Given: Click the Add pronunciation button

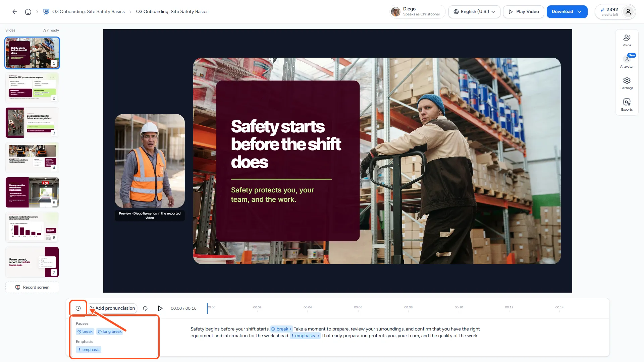Looking at the screenshot, I should 112,308.
